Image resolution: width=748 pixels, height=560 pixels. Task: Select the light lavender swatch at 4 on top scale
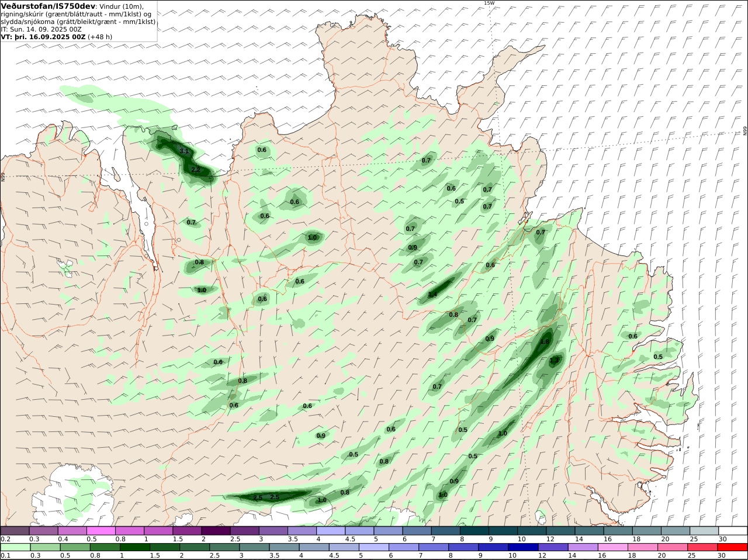click(331, 530)
